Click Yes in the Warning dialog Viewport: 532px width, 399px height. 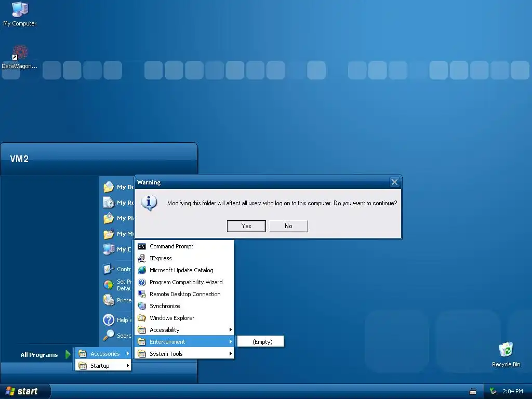coord(246,226)
